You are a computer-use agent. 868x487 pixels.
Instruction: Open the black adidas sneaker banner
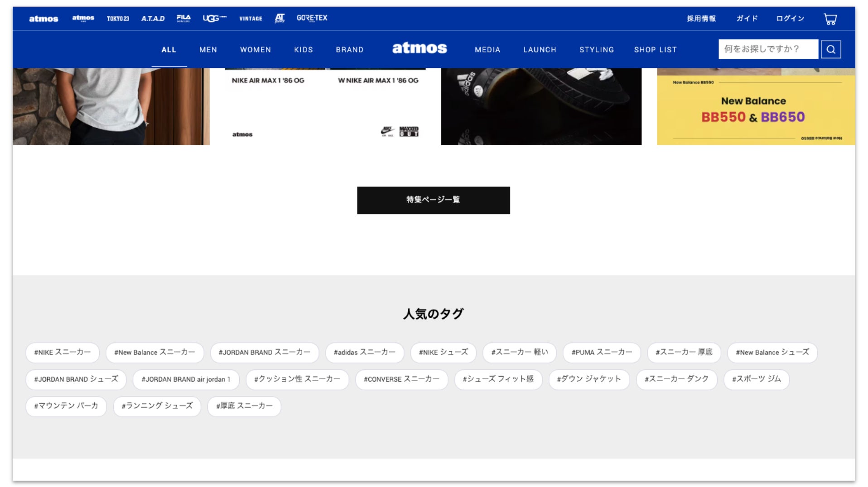point(541,106)
